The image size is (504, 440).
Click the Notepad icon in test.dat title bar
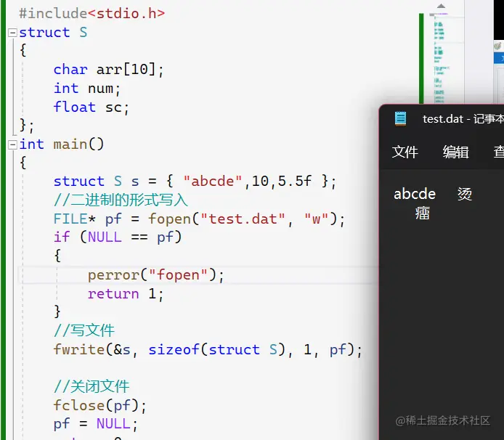pyautogui.click(x=400, y=118)
